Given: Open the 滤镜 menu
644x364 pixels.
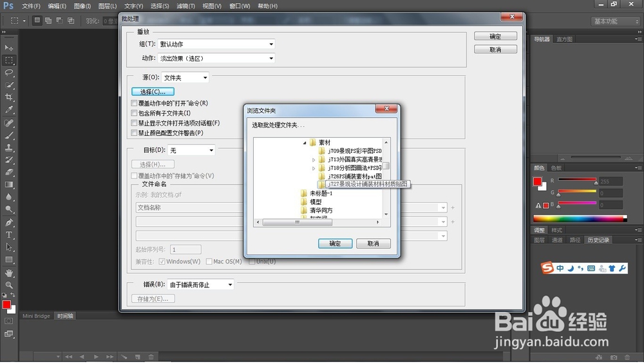Looking at the screenshot, I should 185,6.
